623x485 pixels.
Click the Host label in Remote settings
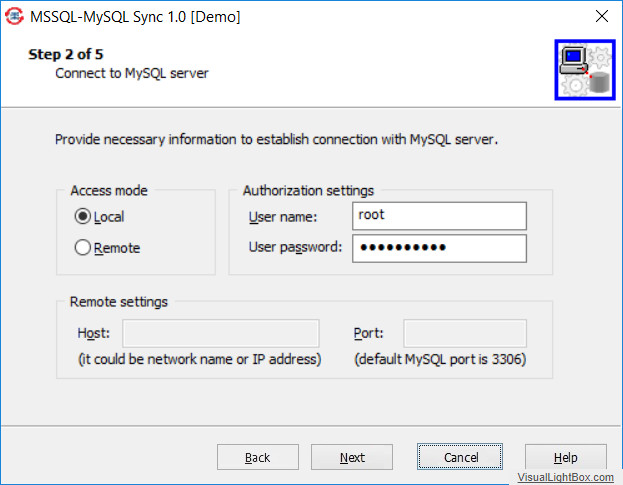pyautogui.click(x=93, y=333)
